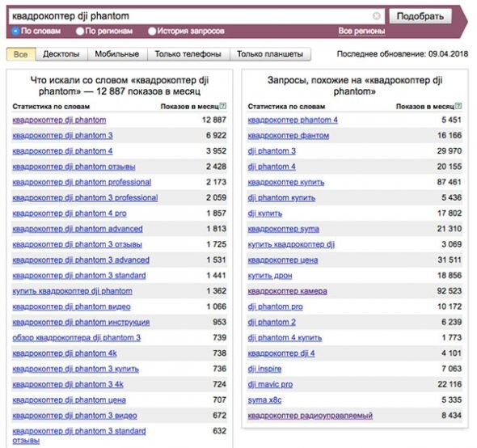Select the По словам radio button
The width and height of the screenshot is (477, 448).
coord(15,31)
